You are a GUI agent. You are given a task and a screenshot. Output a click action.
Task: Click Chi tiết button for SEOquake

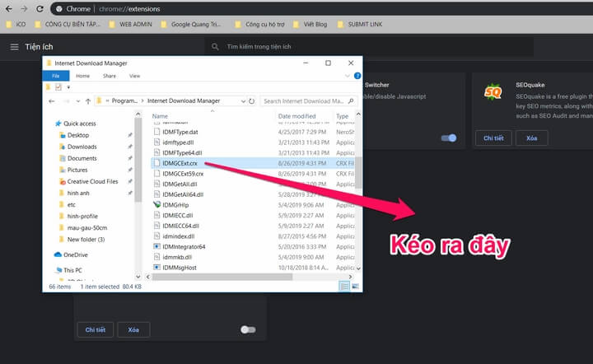point(493,138)
